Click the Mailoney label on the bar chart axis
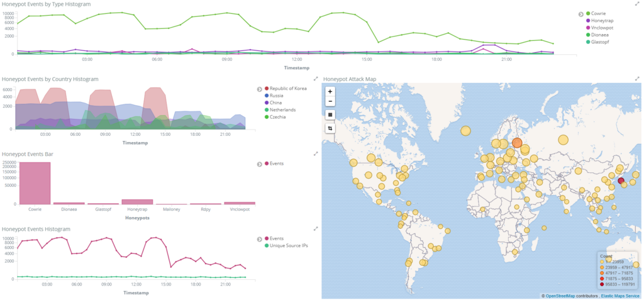Viewport: 644px width, 300px height. [171, 209]
